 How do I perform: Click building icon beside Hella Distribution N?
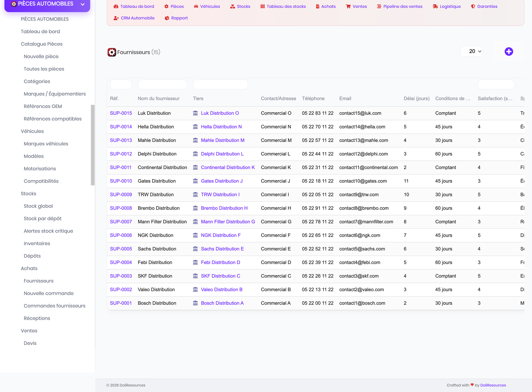pos(195,127)
